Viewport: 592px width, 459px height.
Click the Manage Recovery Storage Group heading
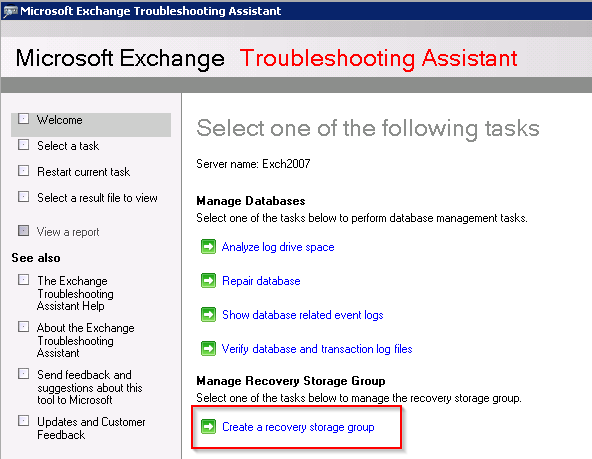[291, 381]
